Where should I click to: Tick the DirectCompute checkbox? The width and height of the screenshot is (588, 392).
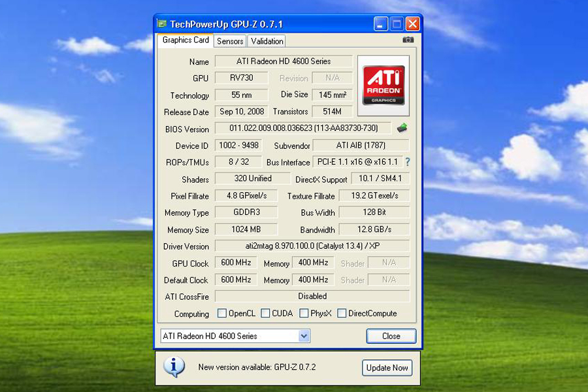(x=342, y=313)
